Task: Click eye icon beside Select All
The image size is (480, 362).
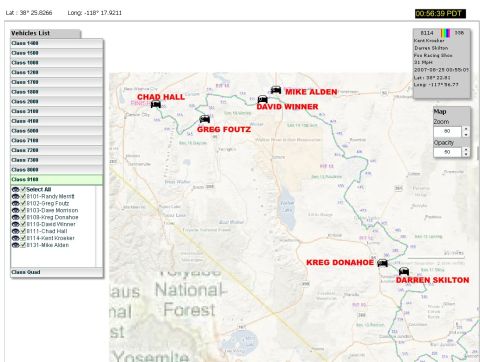Action: pyautogui.click(x=15, y=189)
